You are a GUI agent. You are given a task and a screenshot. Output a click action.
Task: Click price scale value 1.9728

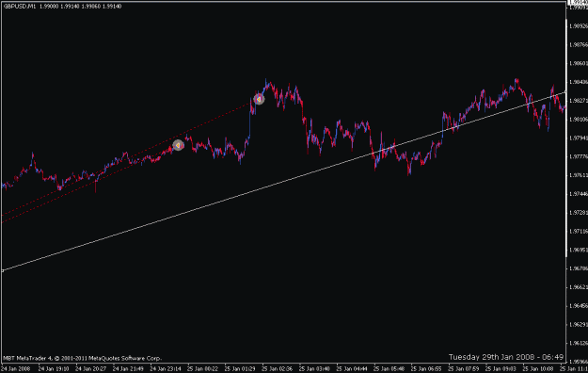click(x=579, y=213)
